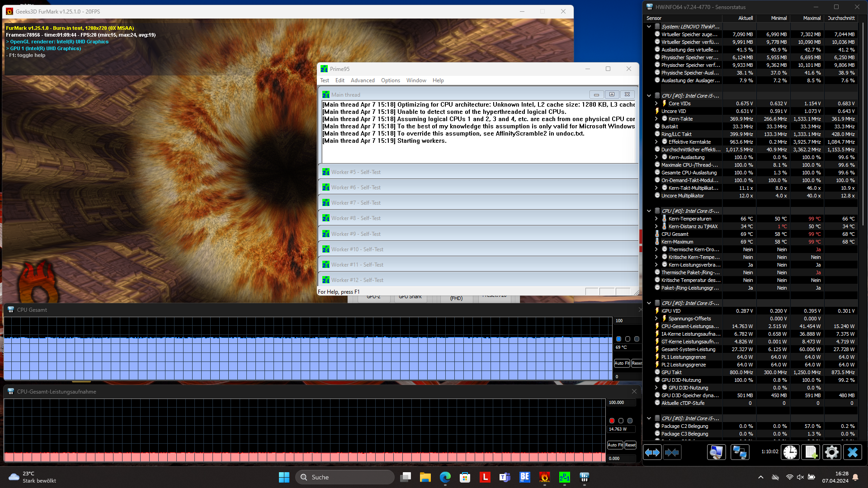Screen dimensions: 868x488
Task: Click the gray third box in power graph
Action: [630, 421]
